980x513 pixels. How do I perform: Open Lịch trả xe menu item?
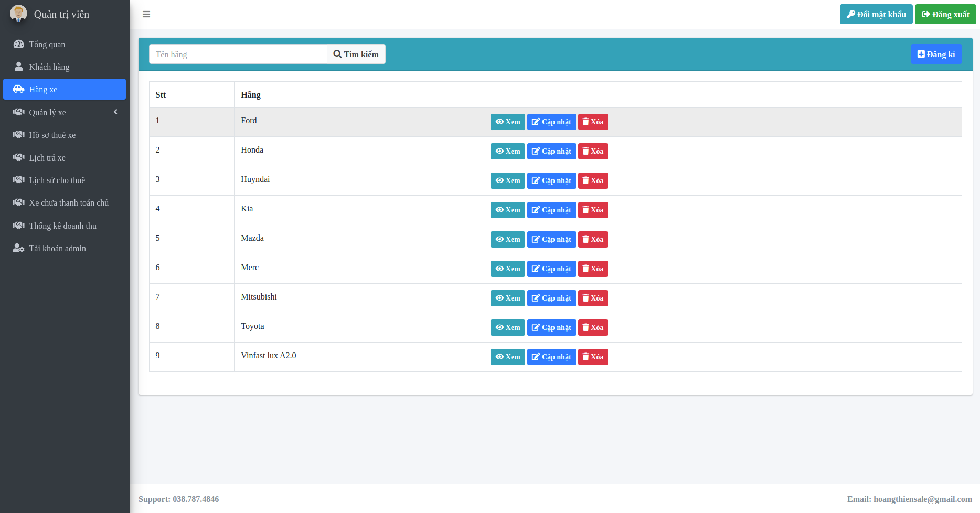point(47,157)
